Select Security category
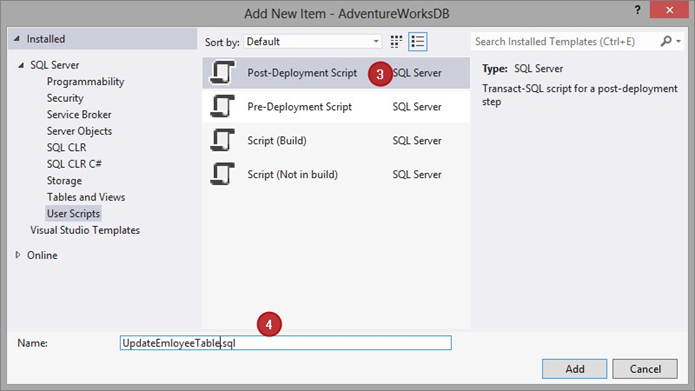This screenshot has width=695, height=391. 65,98
